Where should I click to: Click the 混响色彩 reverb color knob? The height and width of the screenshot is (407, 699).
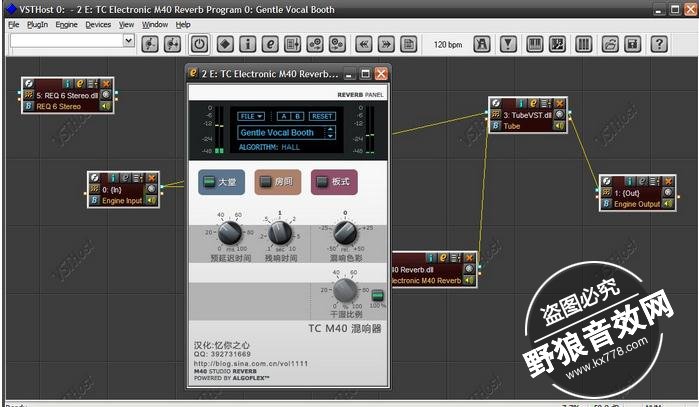coord(345,232)
